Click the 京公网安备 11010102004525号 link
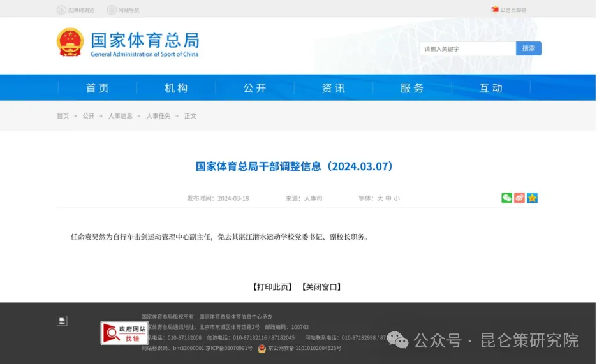597x364 pixels. [304, 348]
